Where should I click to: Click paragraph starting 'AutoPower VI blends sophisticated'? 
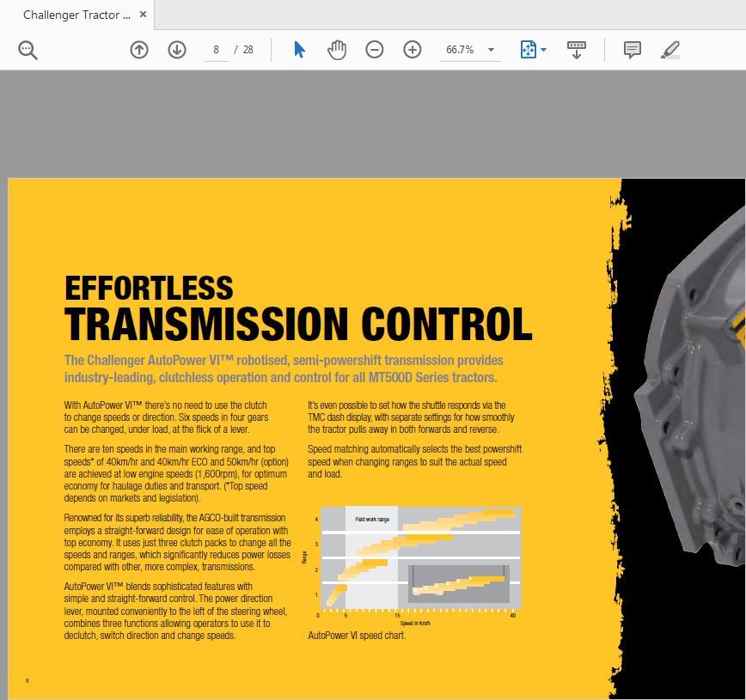175,611
